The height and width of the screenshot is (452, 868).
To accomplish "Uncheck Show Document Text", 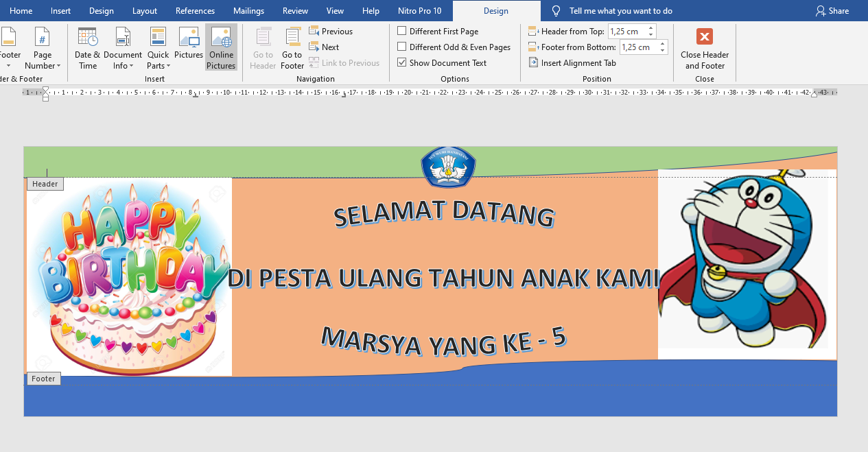I will [442, 63].
